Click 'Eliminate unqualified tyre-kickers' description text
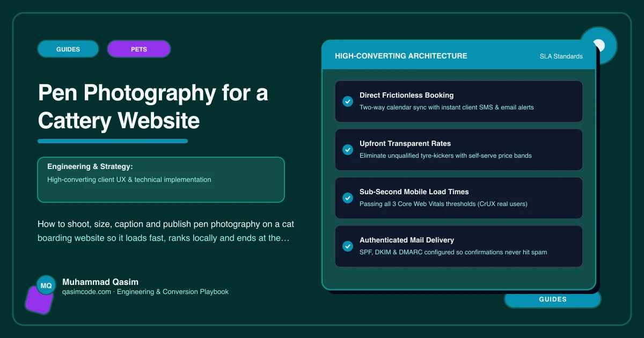The height and width of the screenshot is (338, 644). pyautogui.click(x=445, y=156)
